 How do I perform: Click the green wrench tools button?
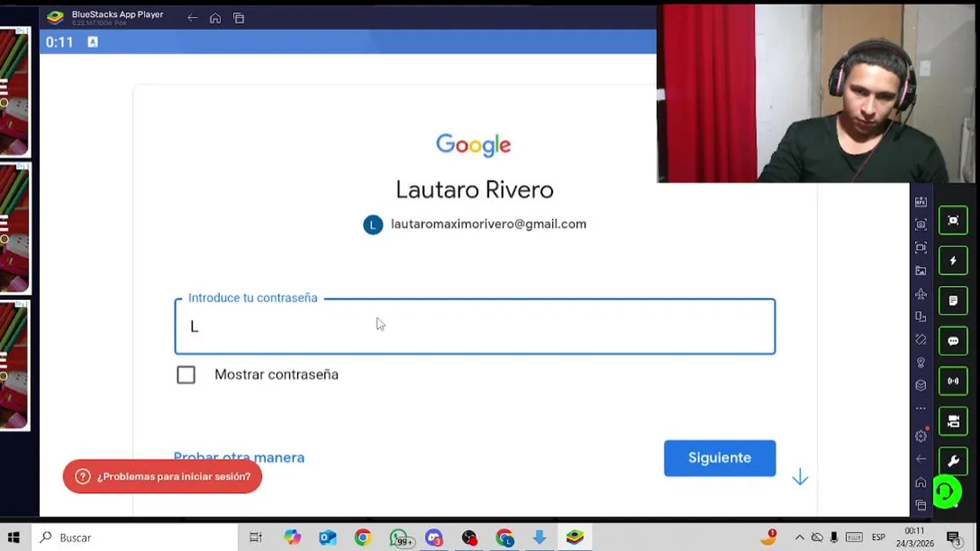[953, 461]
